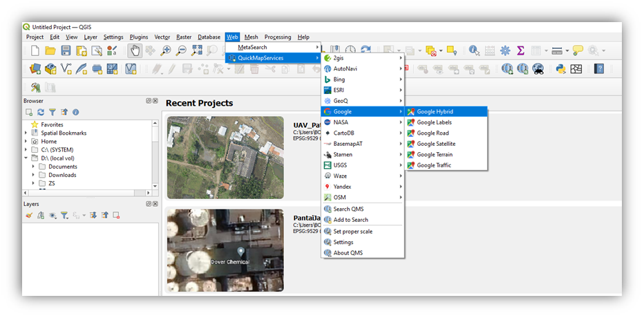
Task: Click the New Project blank page icon
Action: pyautogui.click(x=36, y=50)
